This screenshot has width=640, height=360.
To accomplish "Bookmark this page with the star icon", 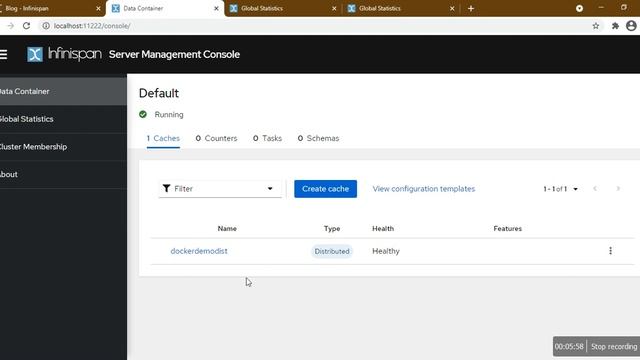I will pos(596,26).
